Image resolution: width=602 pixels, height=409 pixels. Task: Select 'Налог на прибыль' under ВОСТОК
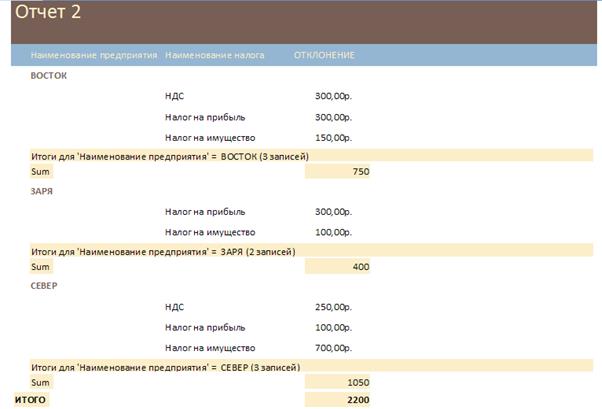pos(205,117)
